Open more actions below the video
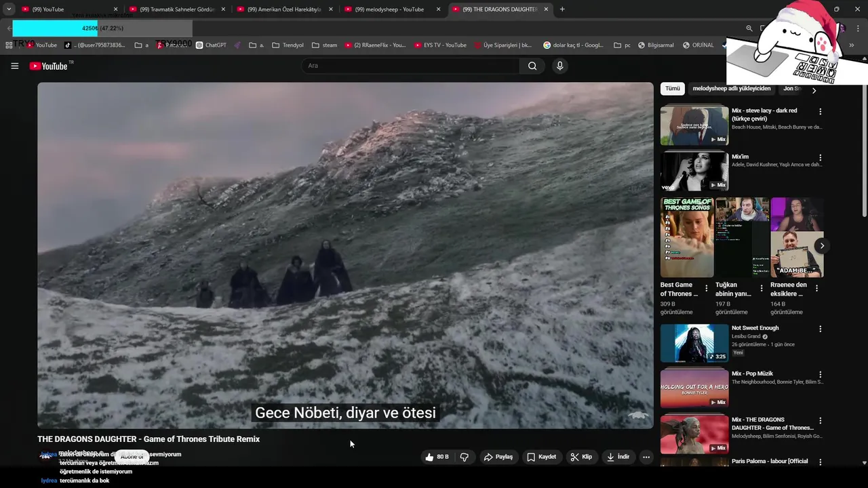The image size is (868, 488). [646, 457]
